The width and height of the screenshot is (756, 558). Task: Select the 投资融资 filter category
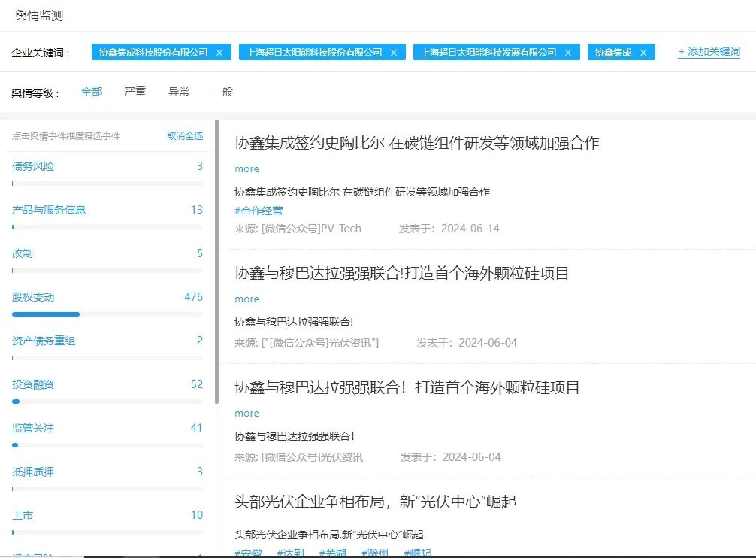click(x=33, y=384)
